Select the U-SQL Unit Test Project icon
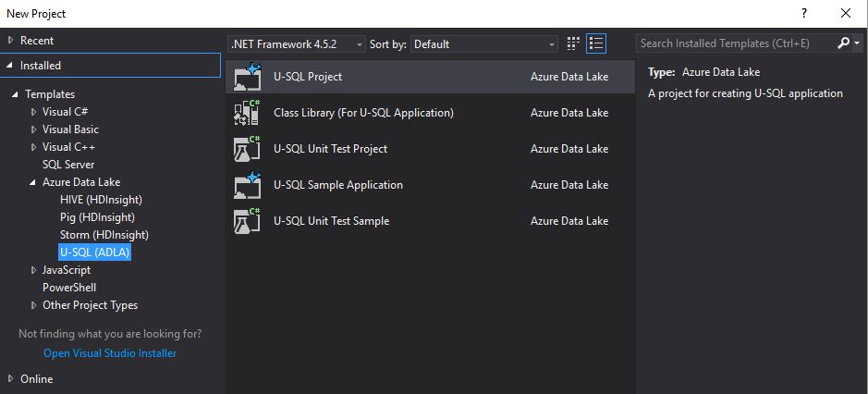The height and width of the screenshot is (394, 868). [x=247, y=149]
